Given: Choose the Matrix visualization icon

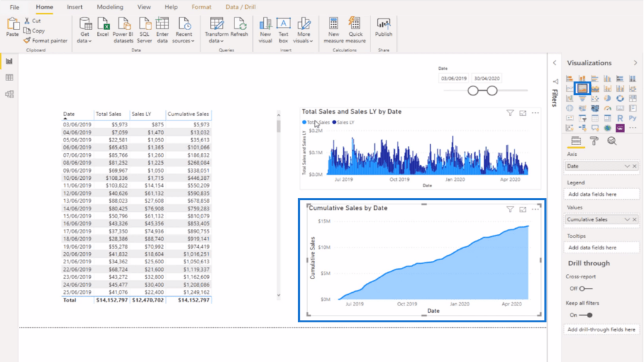Looking at the screenshot, I should (x=608, y=118).
